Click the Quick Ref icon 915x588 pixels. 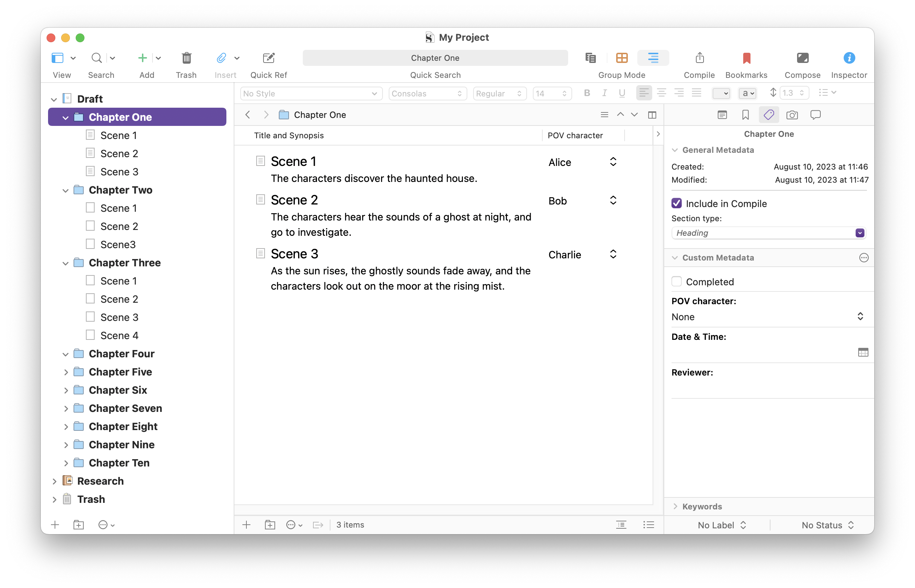pos(269,58)
